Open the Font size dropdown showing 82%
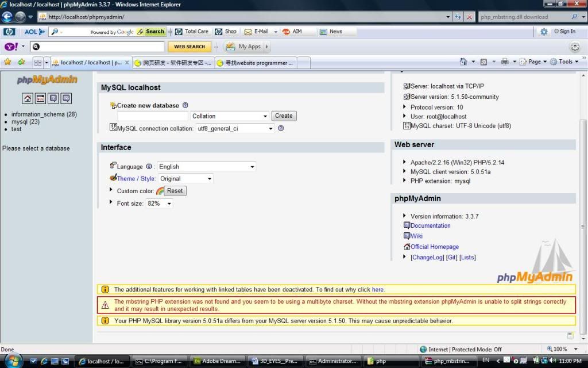Screen dimensions: 588x368 (160, 204)
